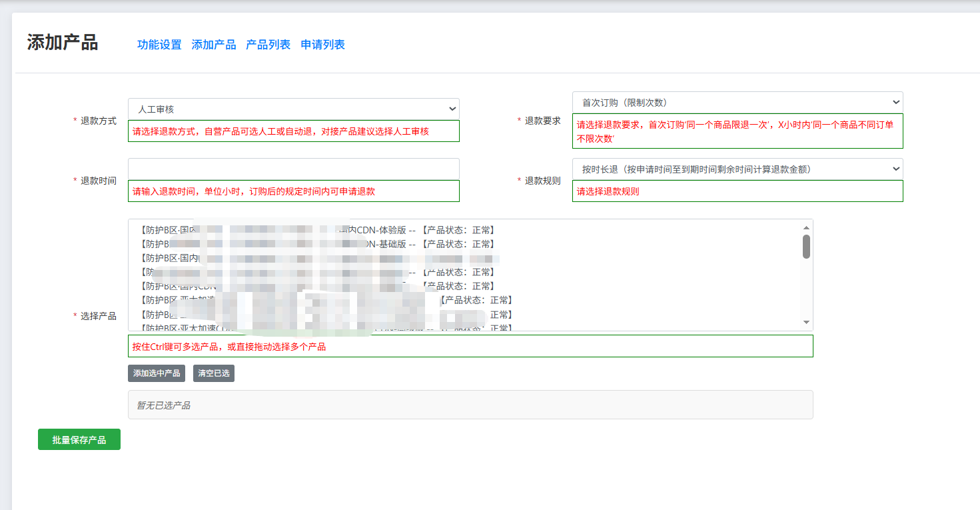Go to the 功能设置 tab

(x=159, y=45)
